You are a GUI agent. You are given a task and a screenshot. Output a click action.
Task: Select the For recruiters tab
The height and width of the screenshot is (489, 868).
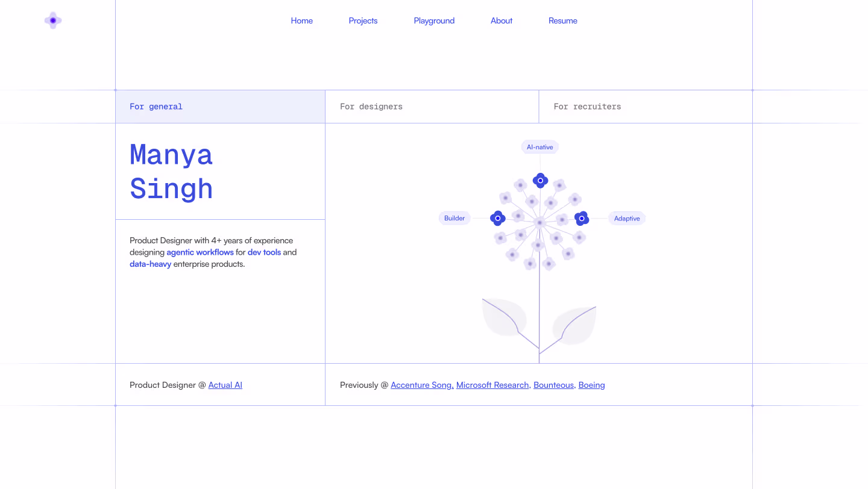tap(646, 107)
